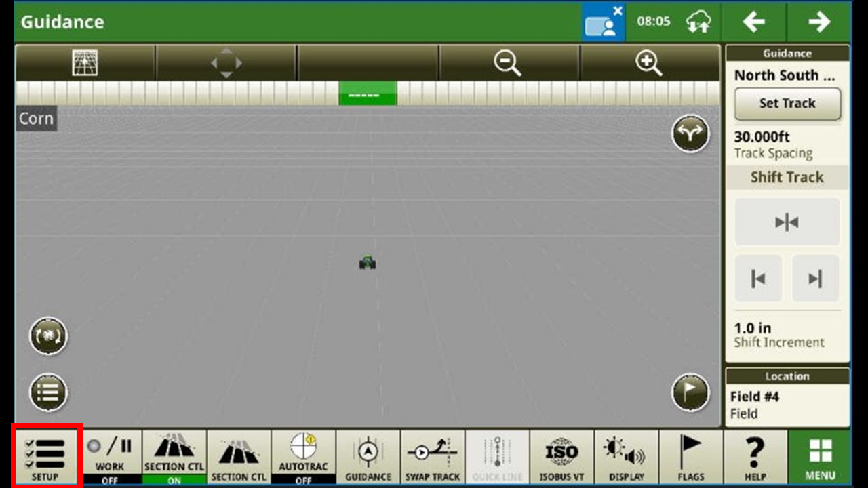The height and width of the screenshot is (488, 868).
Task: Drop a flag with the map flag button
Action: pyautogui.click(x=690, y=392)
